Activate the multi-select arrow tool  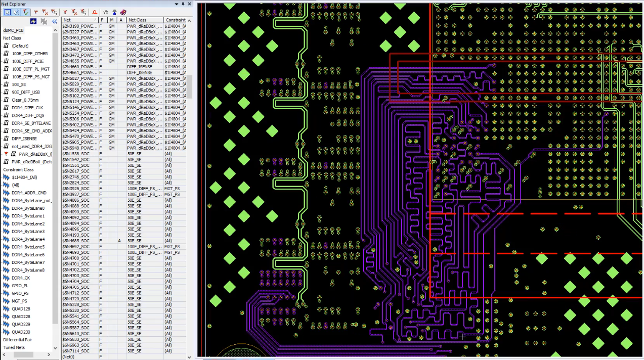(x=17, y=12)
